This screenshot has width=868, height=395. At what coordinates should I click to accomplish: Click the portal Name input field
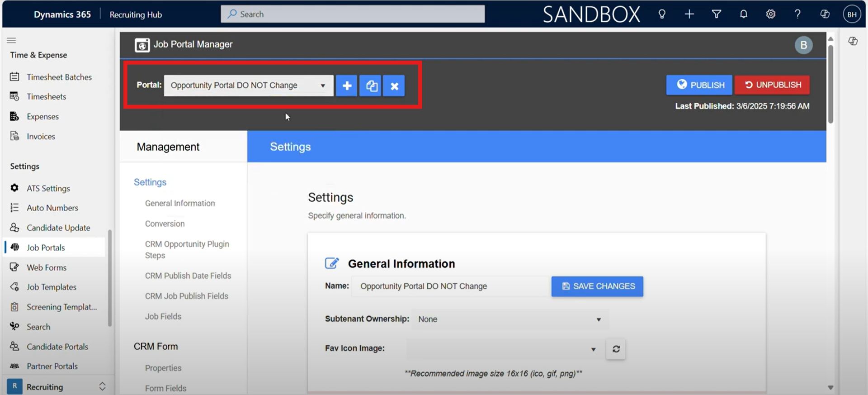click(451, 286)
